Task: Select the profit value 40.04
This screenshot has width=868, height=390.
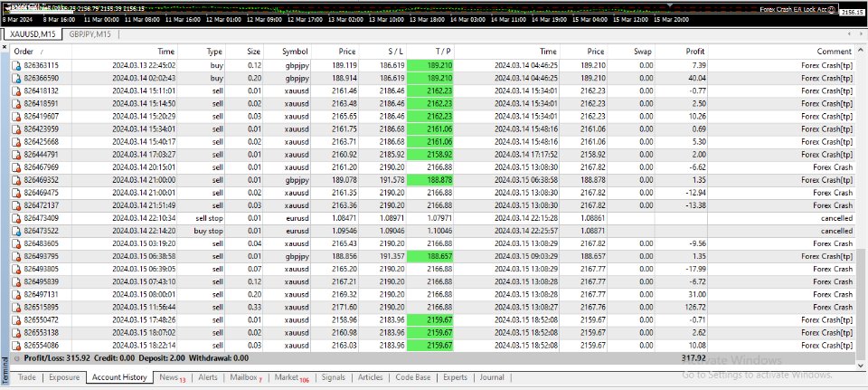Action: tap(696, 78)
